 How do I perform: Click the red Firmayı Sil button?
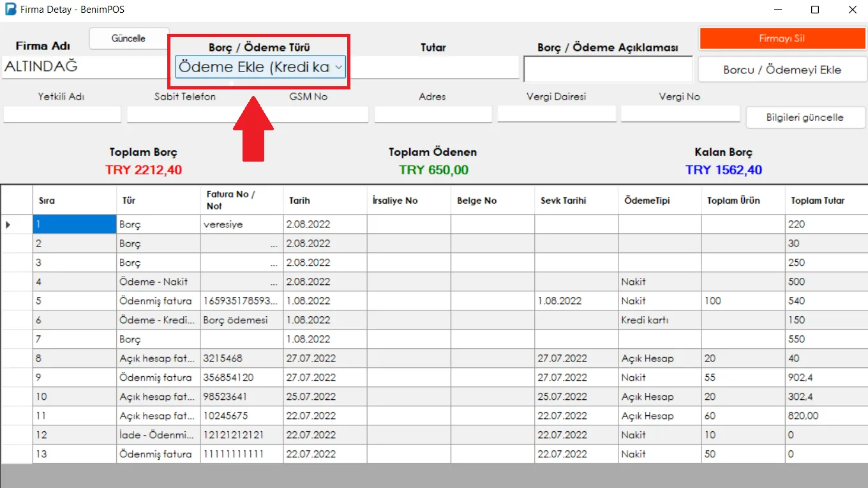coord(782,38)
